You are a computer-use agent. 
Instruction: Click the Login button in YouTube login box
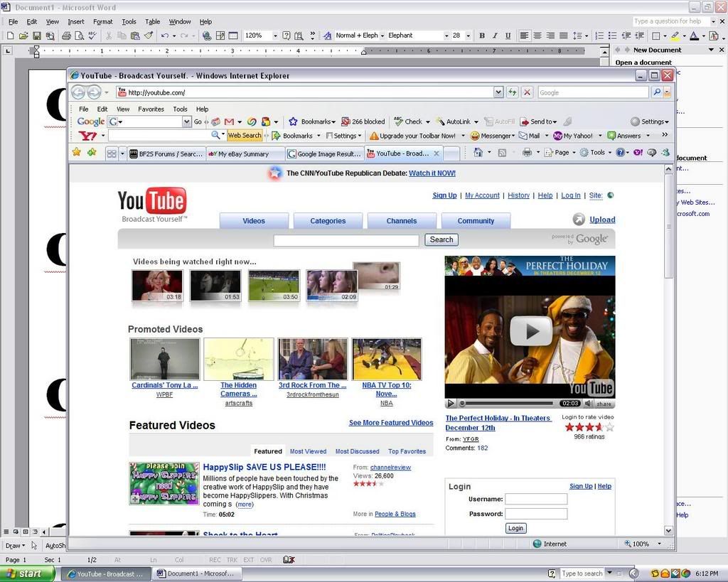(515, 528)
